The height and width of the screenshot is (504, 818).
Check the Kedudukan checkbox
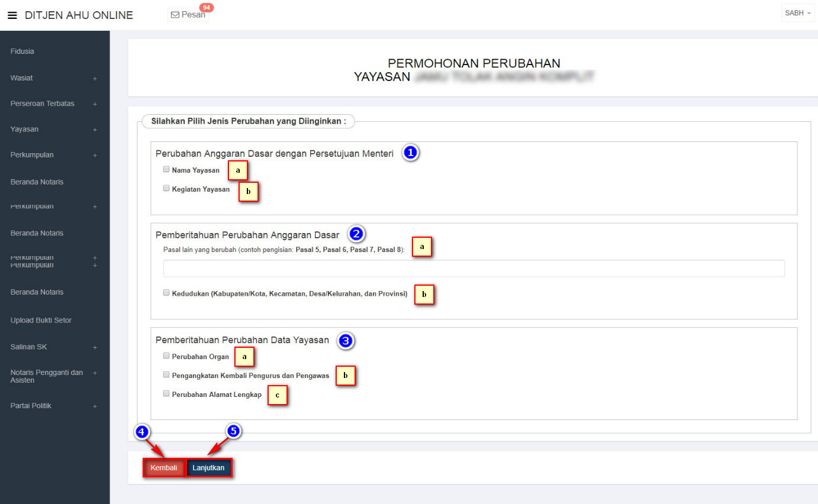coord(166,293)
